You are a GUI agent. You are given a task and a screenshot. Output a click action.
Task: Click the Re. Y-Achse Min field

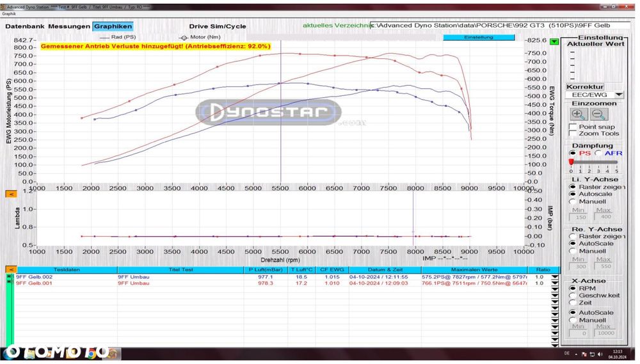click(578, 267)
